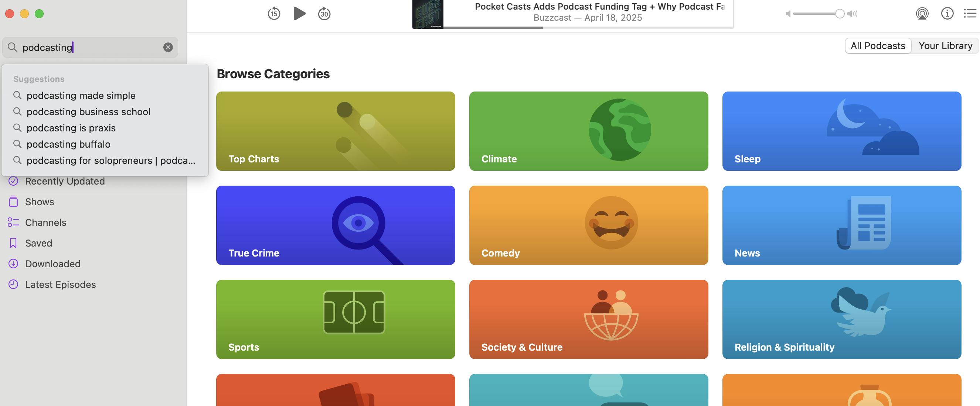Open Downloaded in the sidebar
Viewport: 980px width, 406px height.
(52, 264)
